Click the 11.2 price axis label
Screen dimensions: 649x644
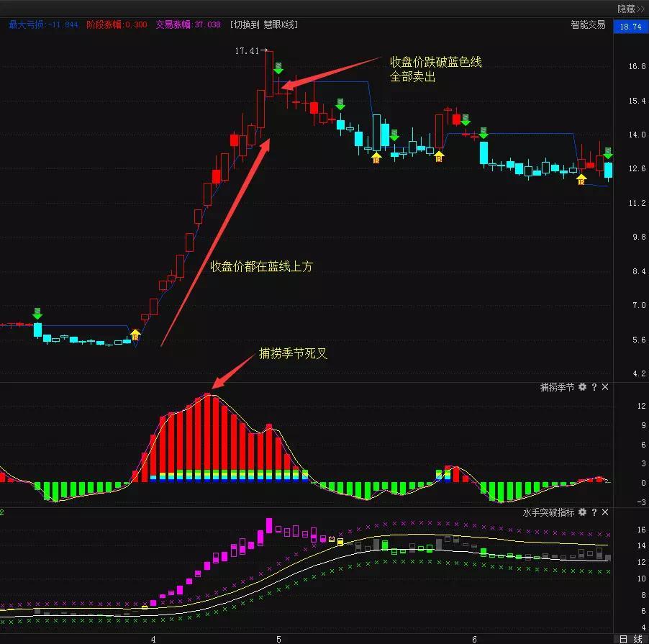(637, 203)
